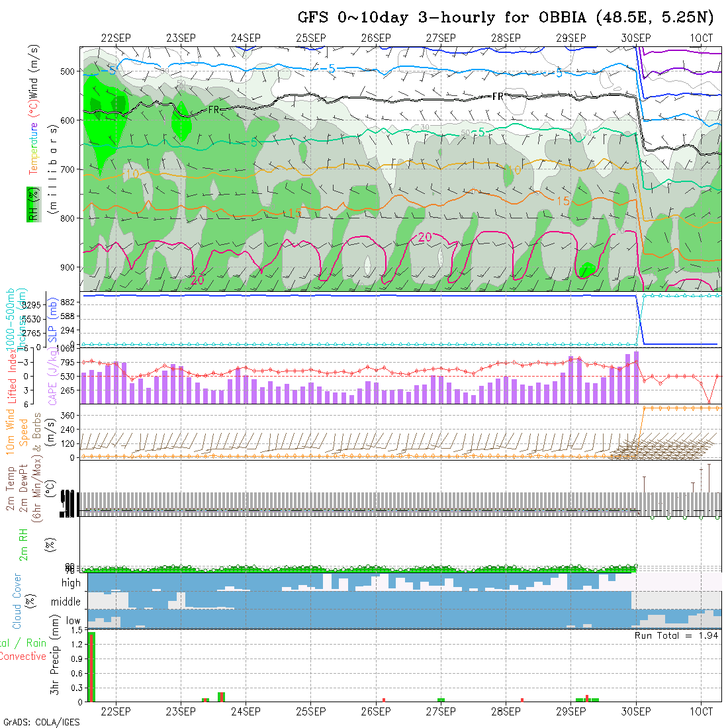Click the magenta 20 contour label near 27SEP
The width and height of the screenshot is (728, 728).
pos(424,237)
